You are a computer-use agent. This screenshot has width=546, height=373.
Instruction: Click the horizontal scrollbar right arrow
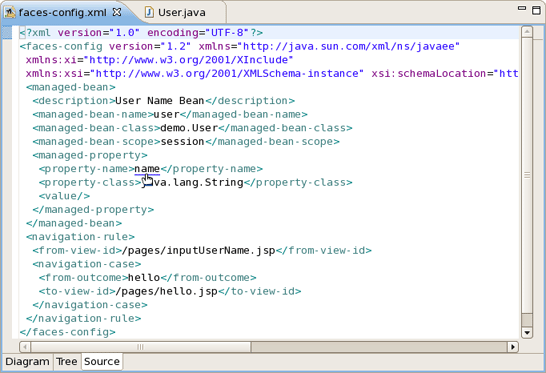(513, 347)
